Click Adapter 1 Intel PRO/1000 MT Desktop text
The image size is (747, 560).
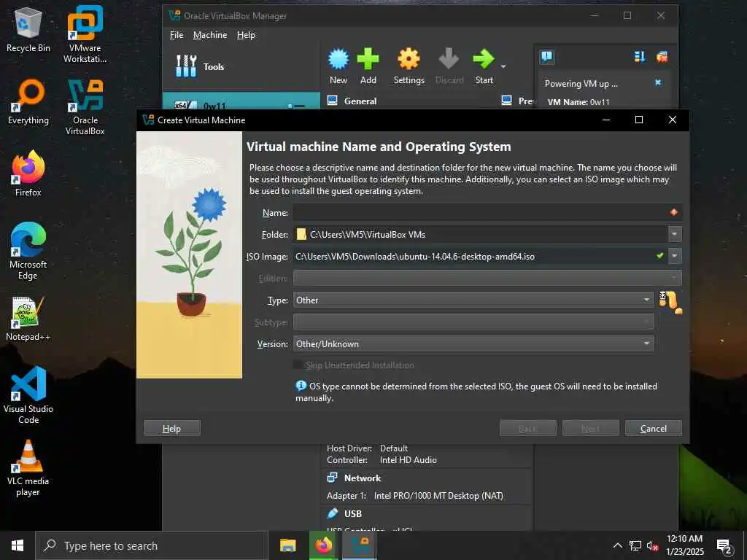tap(414, 496)
